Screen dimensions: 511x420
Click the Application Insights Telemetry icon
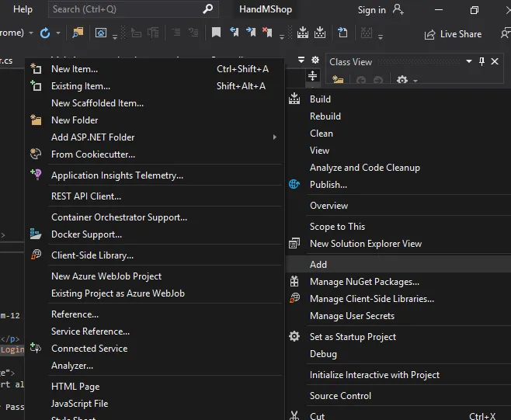pos(35,175)
